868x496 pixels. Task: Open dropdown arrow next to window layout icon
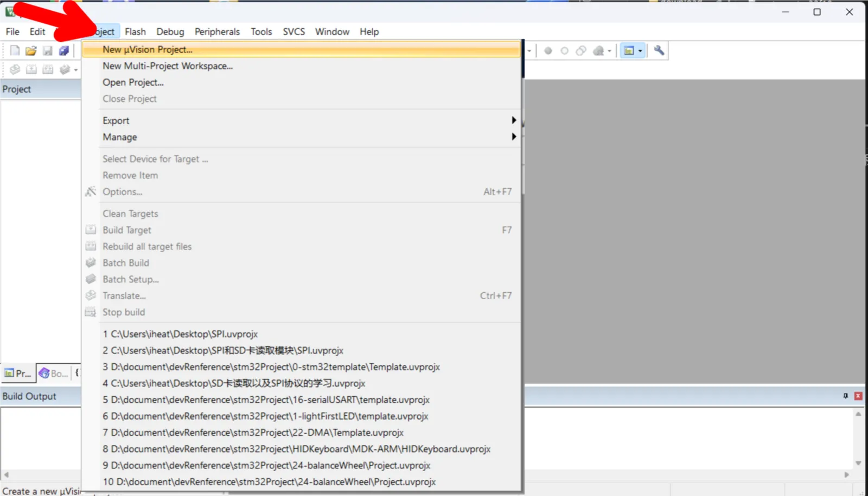click(x=640, y=51)
